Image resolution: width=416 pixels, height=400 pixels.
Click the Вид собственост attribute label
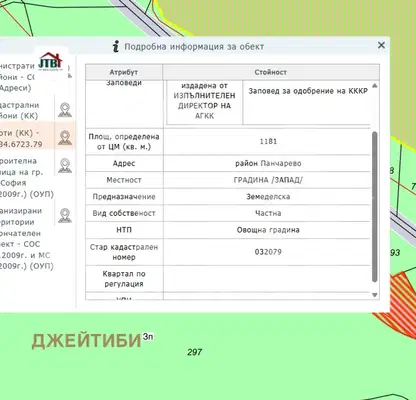pos(124,213)
